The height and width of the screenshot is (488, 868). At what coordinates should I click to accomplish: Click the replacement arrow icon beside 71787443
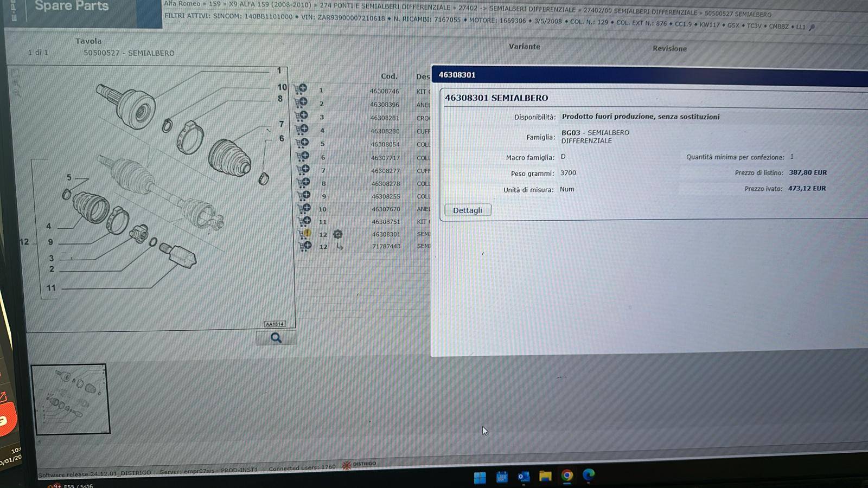coord(340,247)
